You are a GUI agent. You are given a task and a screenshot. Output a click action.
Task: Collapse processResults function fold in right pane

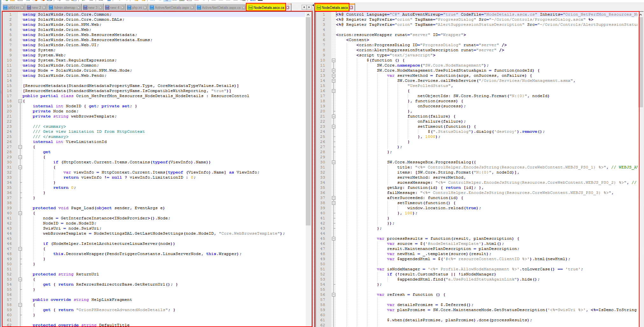click(x=333, y=239)
